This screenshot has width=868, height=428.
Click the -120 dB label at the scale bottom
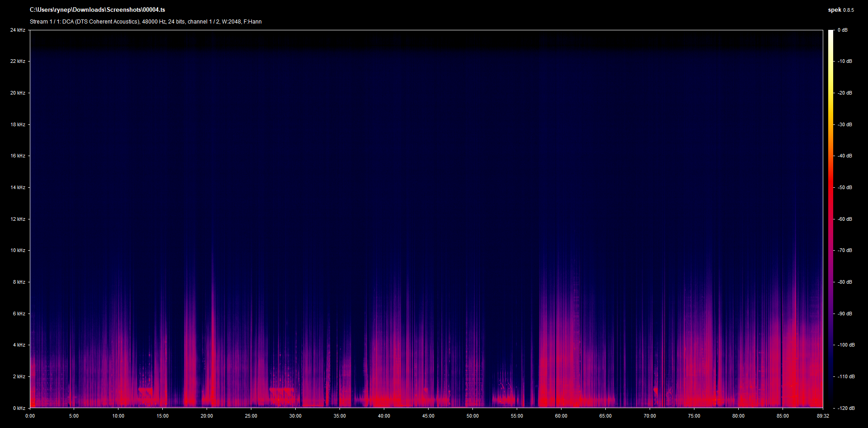point(845,408)
